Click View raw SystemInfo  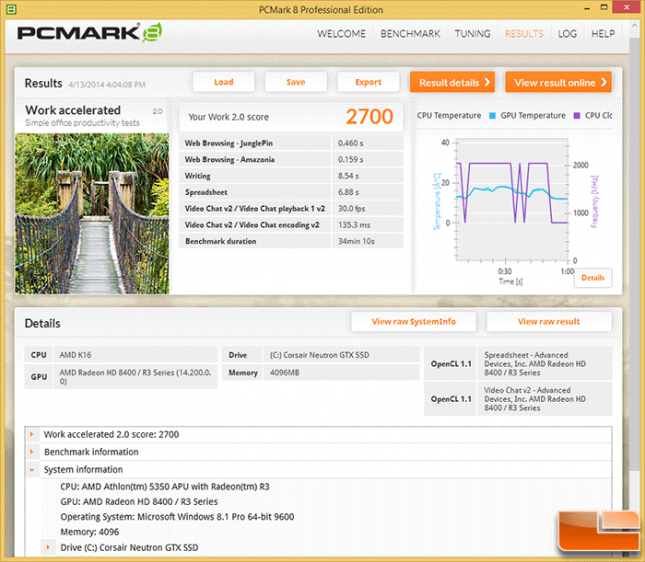pos(413,321)
